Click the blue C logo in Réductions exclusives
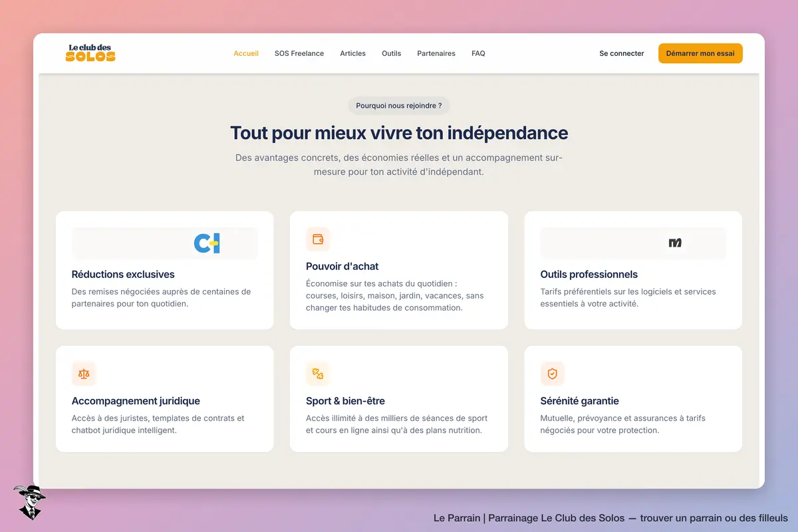This screenshot has width=798, height=532. tap(207, 243)
